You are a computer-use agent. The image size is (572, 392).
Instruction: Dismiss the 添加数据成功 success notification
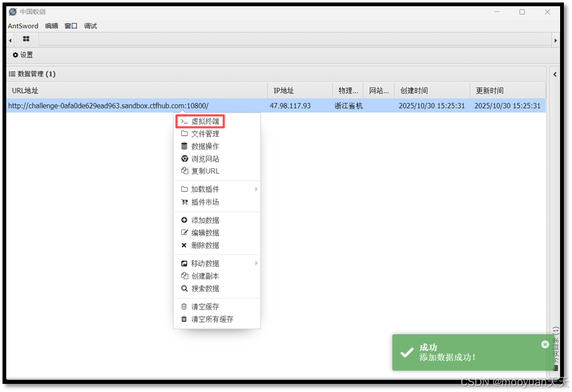point(545,344)
